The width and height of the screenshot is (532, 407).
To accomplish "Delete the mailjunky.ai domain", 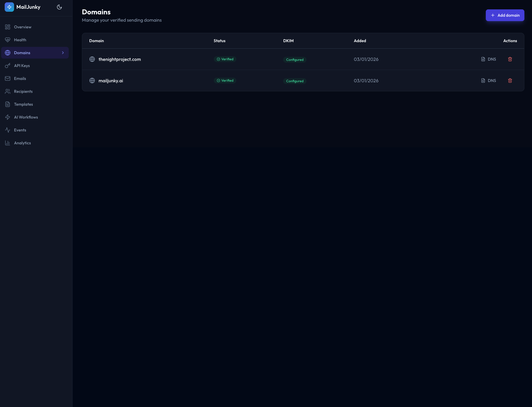I will pyautogui.click(x=510, y=81).
